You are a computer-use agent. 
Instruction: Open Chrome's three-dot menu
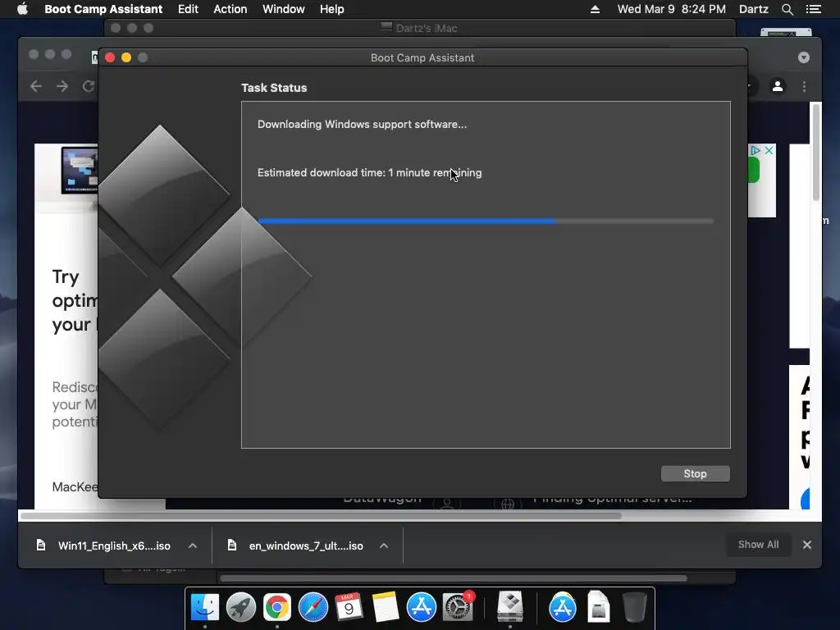click(804, 86)
